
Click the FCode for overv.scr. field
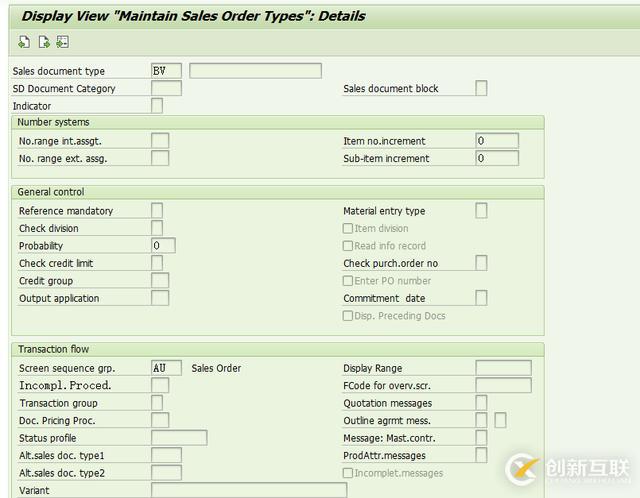pos(503,386)
